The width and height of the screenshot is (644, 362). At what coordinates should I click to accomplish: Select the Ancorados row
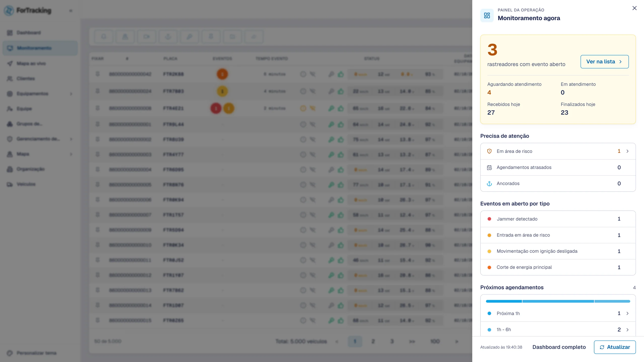coord(558,184)
